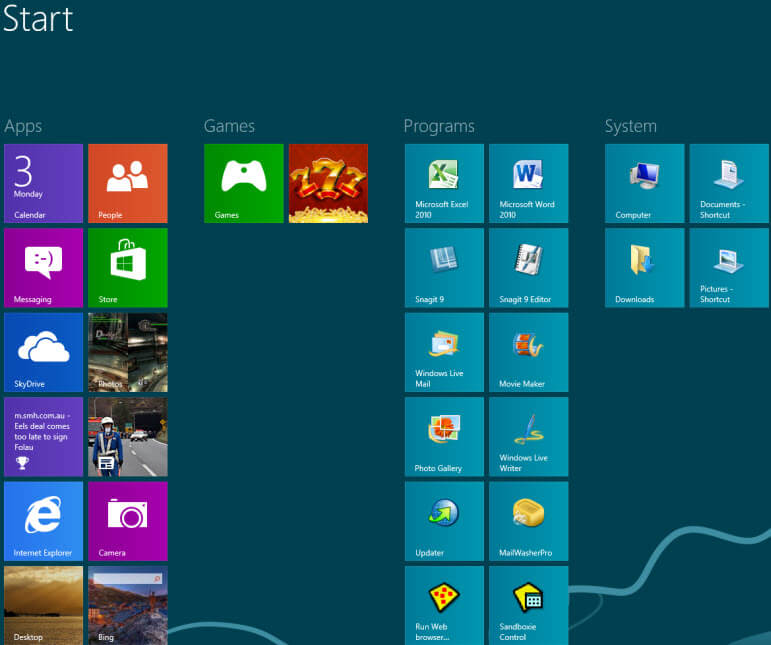Launch Internet Explorer tile

(43, 522)
